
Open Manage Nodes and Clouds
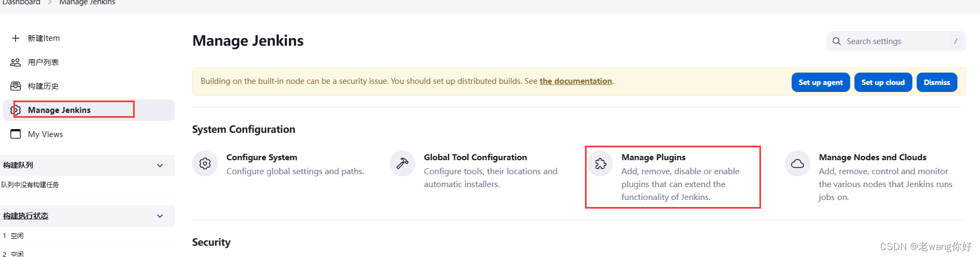pos(873,158)
